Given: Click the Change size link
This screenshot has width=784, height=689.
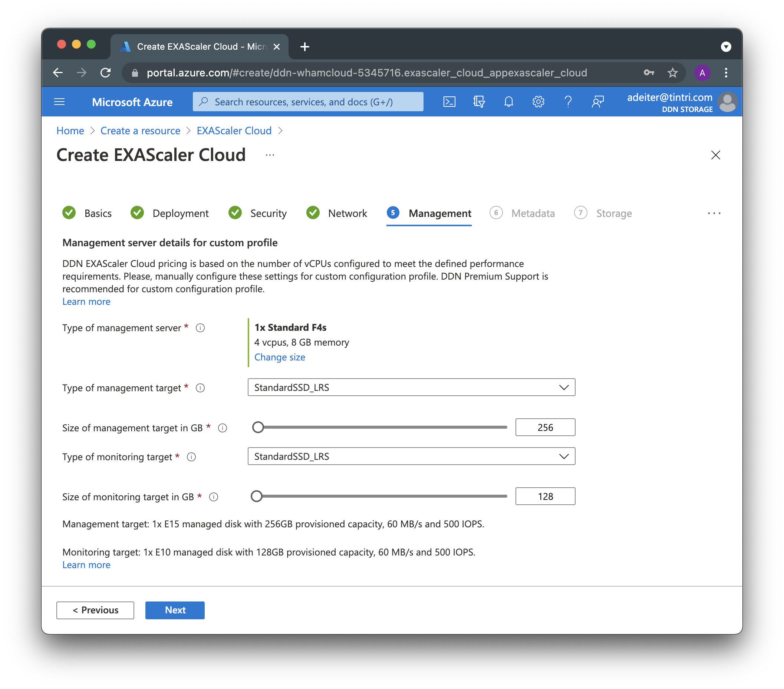Looking at the screenshot, I should [x=280, y=357].
